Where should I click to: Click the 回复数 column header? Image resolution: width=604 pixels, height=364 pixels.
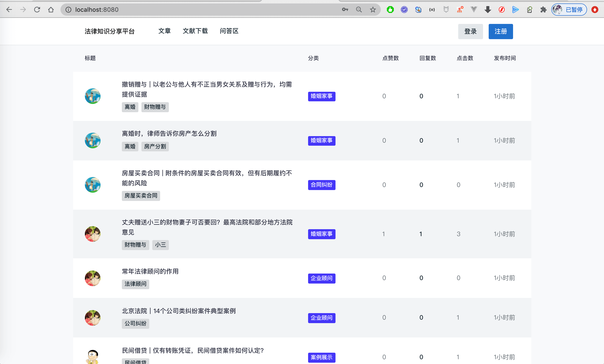428,58
